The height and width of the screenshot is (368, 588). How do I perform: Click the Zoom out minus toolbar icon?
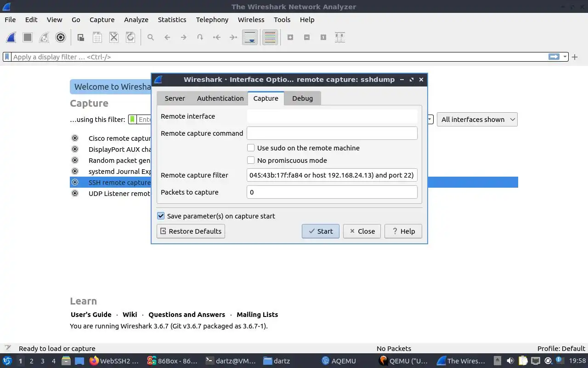(307, 37)
